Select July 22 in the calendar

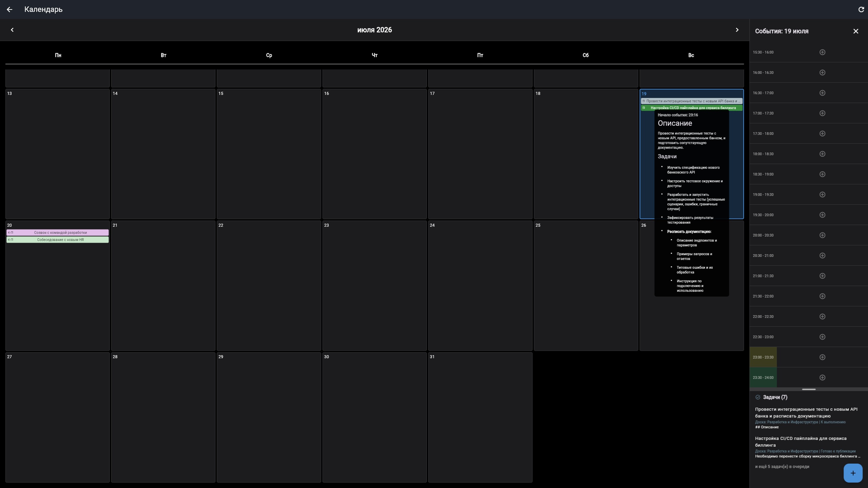click(269, 286)
